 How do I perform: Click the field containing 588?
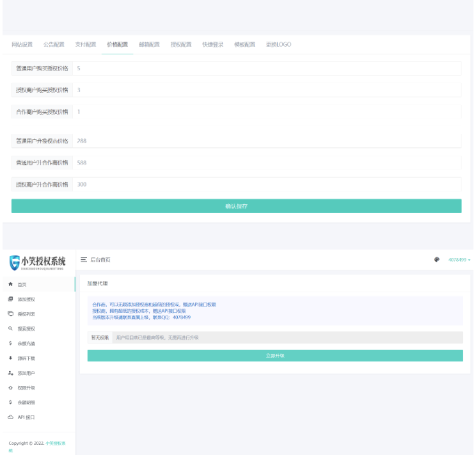point(267,163)
